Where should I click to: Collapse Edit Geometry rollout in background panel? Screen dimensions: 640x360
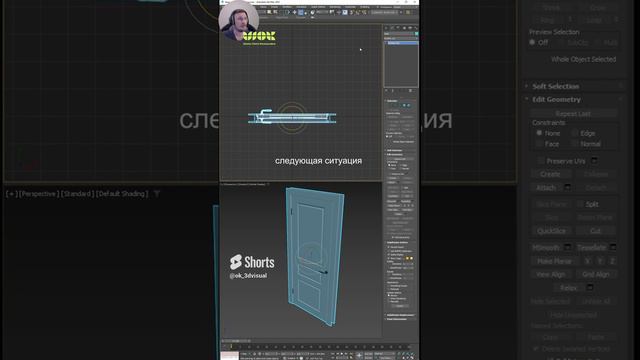coord(556,99)
